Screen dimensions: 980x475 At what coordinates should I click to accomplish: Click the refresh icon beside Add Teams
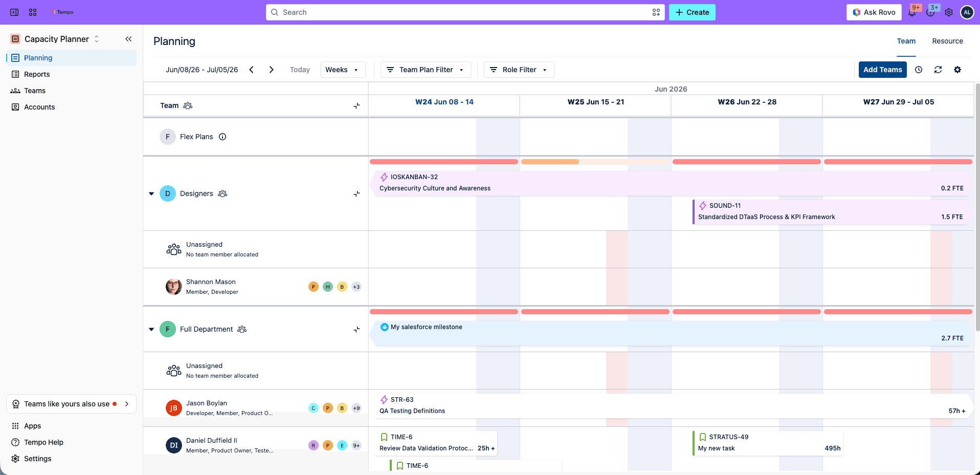[x=938, y=70]
